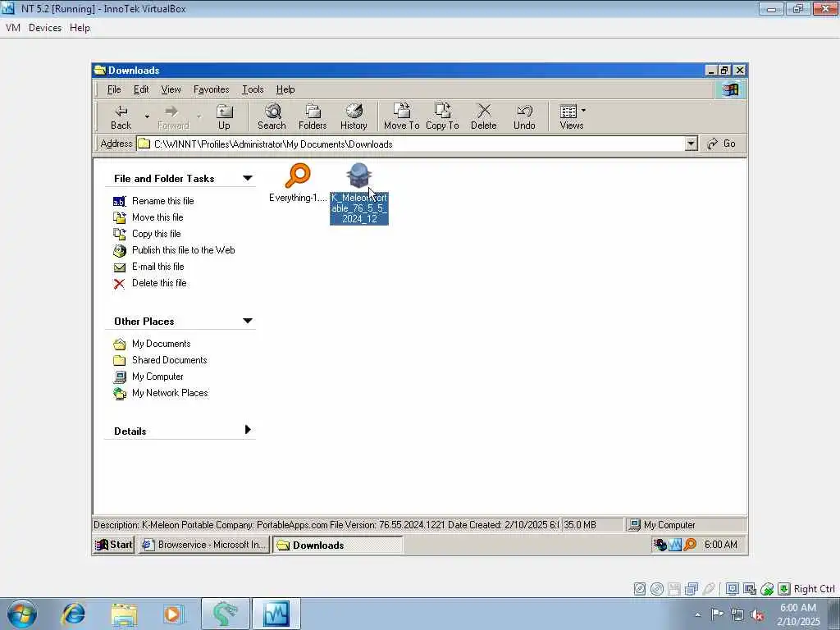Click the Windows flag throbber icon
The height and width of the screenshot is (630, 840).
(730, 89)
